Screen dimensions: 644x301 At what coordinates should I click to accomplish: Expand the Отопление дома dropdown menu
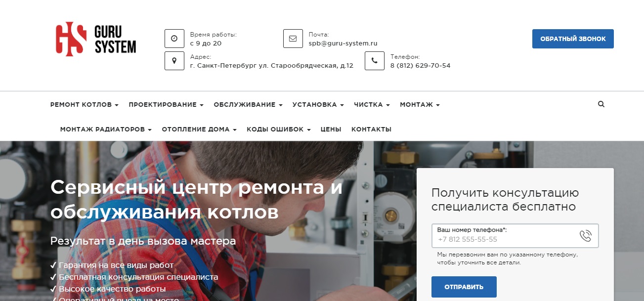(199, 129)
